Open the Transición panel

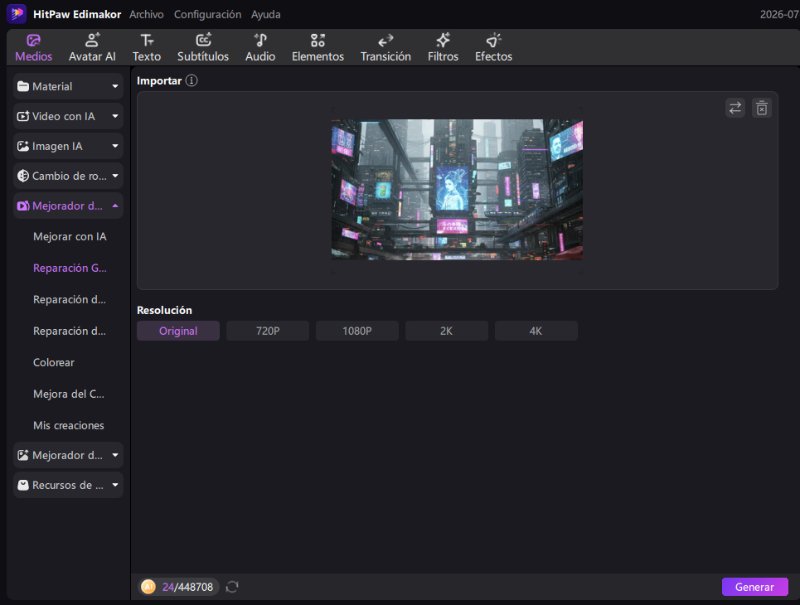click(385, 47)
